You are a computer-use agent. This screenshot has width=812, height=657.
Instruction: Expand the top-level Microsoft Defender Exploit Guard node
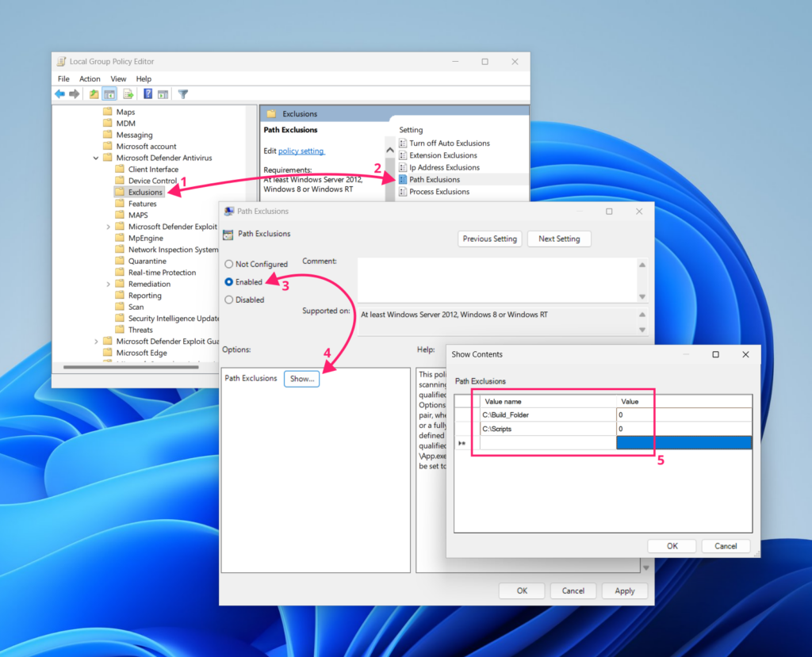96,342
